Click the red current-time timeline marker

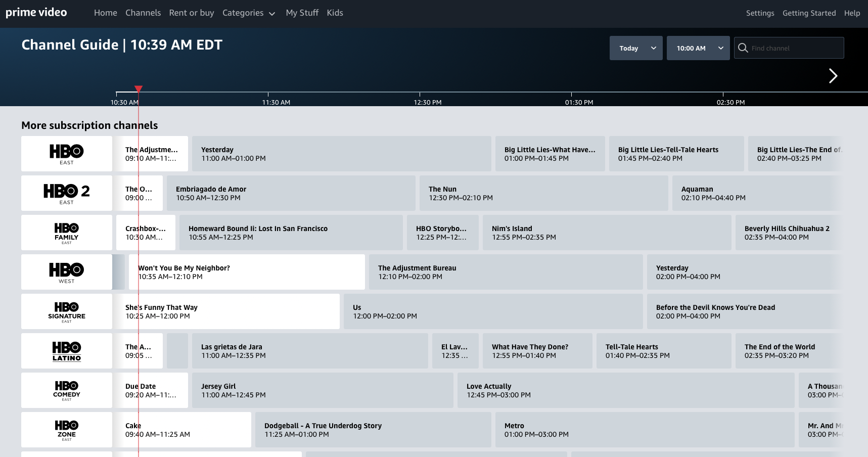click(139, 89)
